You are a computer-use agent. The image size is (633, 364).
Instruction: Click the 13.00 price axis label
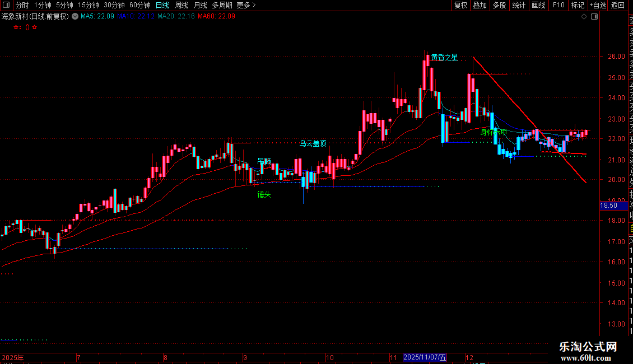tap(616, 324)
